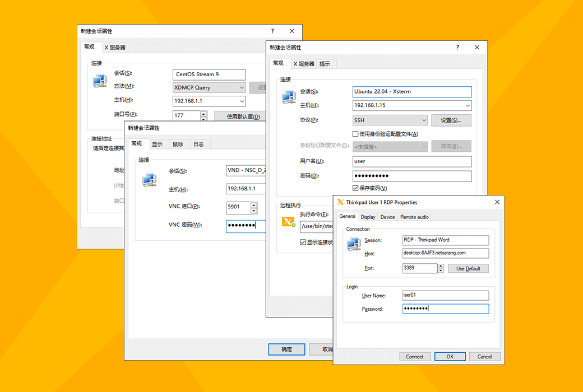Click the computer icon in RDP Properties dialog
The height and width of the screenshot is (392, 583).
(x=354, y=244)
